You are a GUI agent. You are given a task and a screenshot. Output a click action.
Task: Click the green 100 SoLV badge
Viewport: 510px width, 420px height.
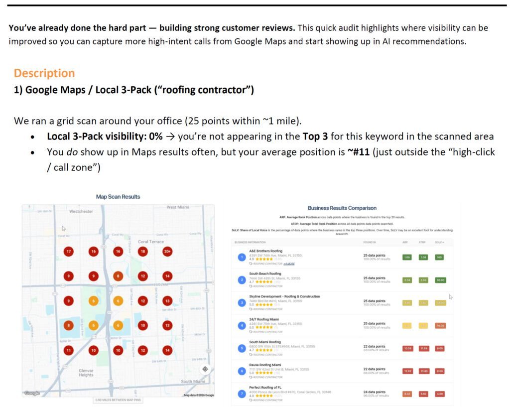(439, 257)
